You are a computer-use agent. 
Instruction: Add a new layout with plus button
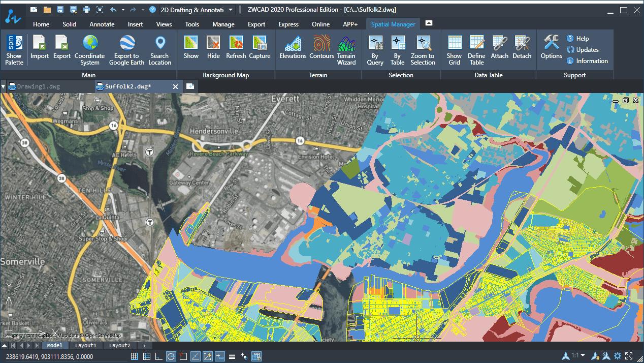coord(144,346)
